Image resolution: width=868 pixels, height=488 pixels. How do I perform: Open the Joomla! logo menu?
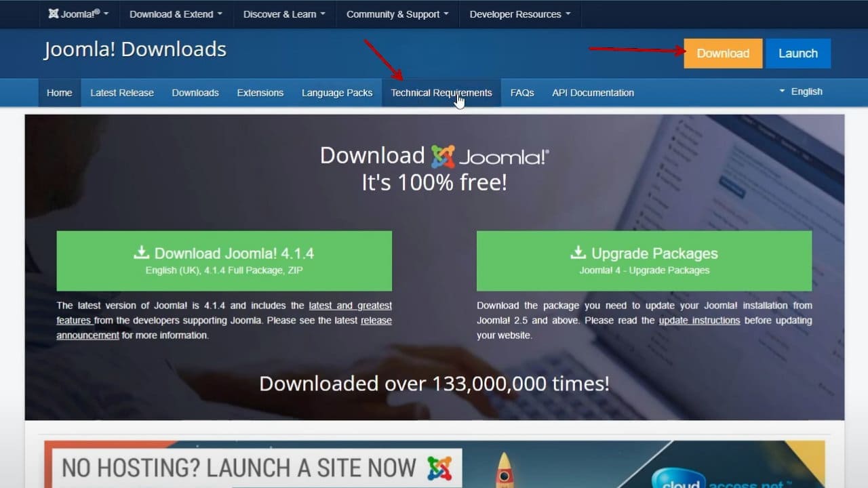pos(78,14)
